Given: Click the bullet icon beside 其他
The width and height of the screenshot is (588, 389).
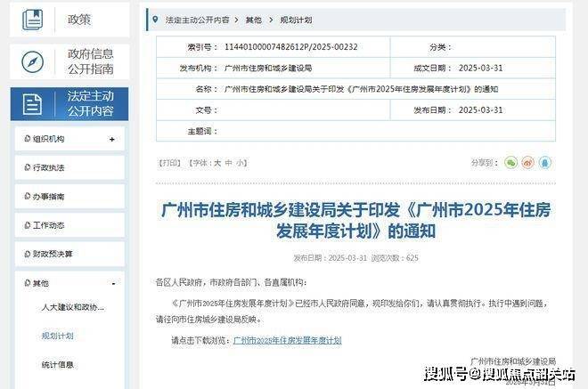Looking at the screenshot, I should [27, 283].
